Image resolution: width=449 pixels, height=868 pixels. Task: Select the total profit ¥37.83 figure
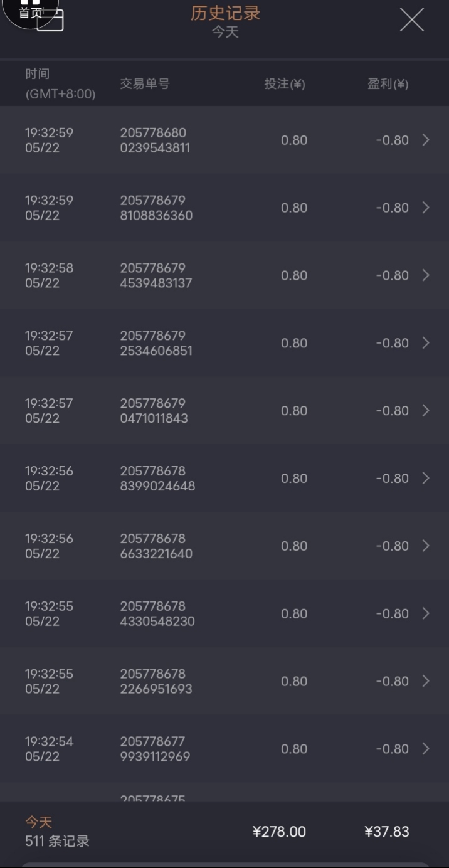pos(387,832)
